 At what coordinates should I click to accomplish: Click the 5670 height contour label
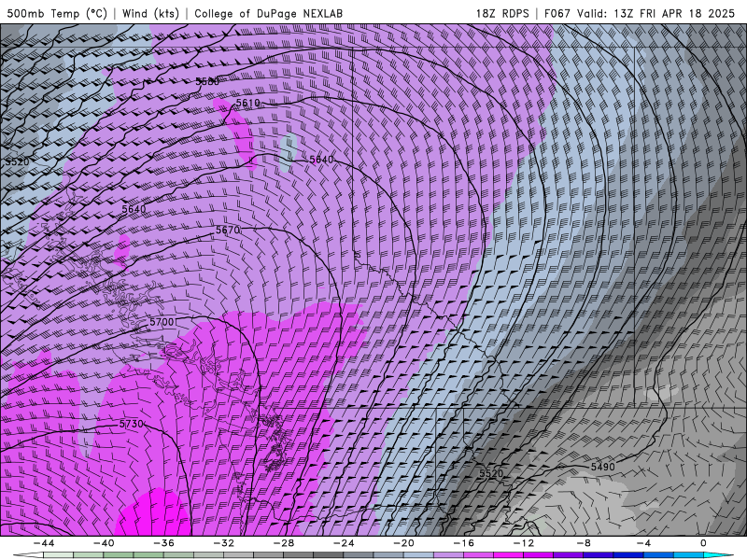coord(228,230)
